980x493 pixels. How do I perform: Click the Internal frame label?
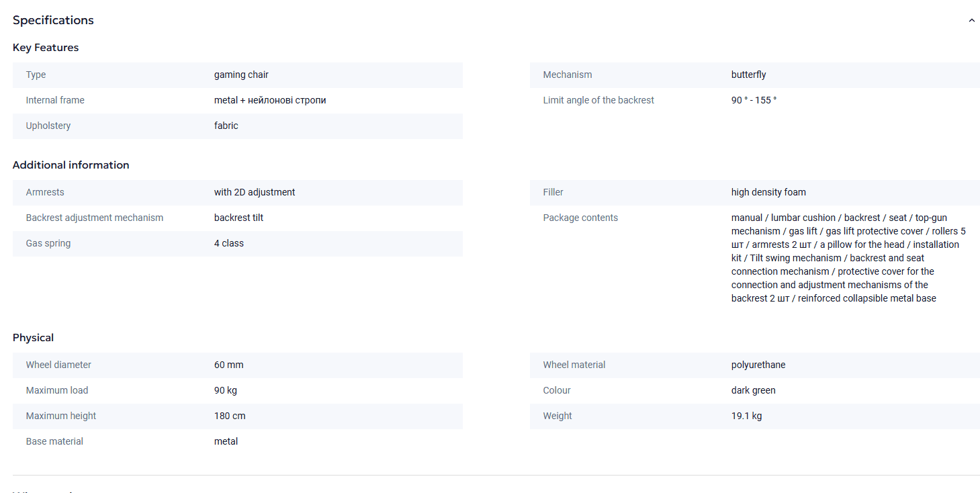(55, 100)
